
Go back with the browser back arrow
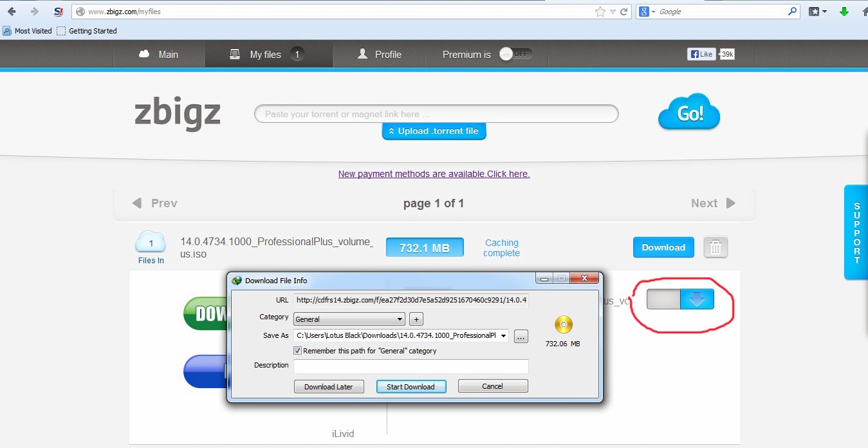click(x=12, y=12)
